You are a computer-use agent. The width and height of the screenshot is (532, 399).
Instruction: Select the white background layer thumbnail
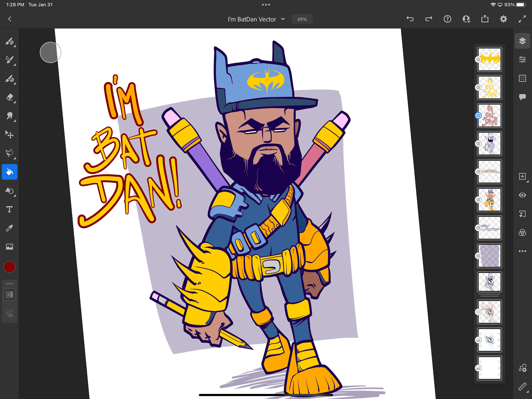[490, 368]
